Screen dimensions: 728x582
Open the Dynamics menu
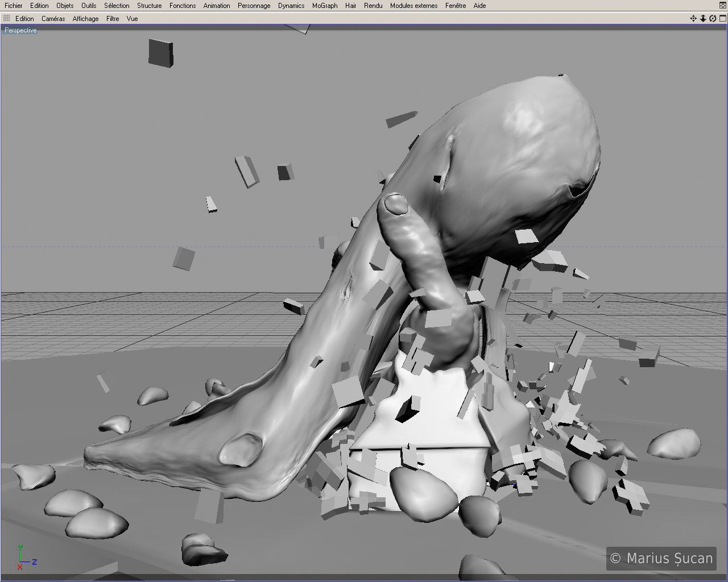tap(291, 6)
